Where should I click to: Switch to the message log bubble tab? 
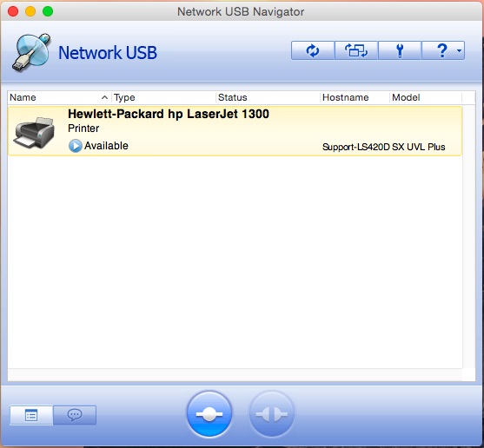tap(75, 415)
